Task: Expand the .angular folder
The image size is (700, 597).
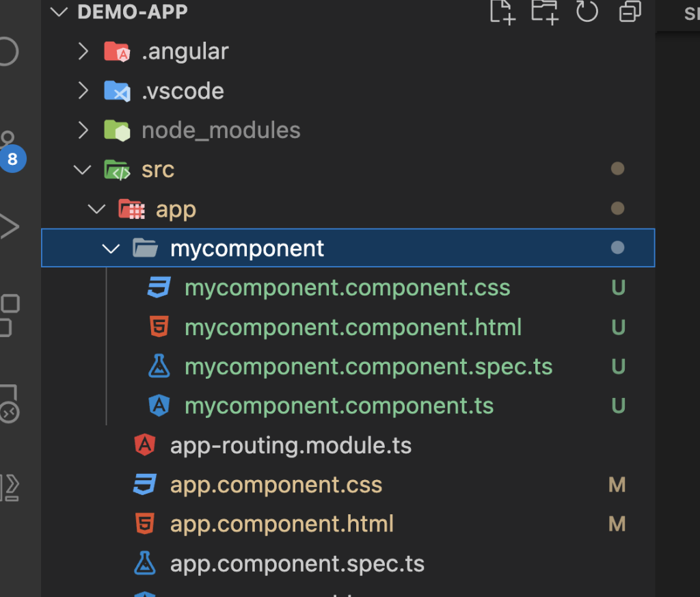Action: (83, 51)
